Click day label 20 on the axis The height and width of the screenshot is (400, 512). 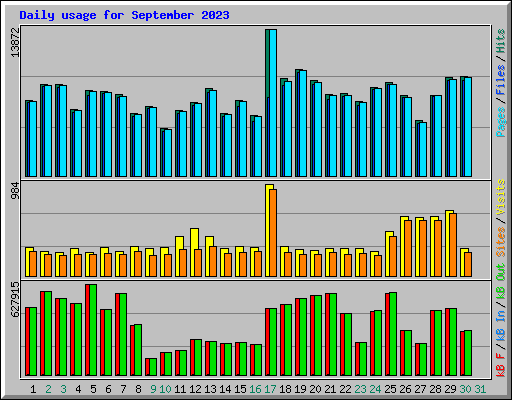click(x=315, y=389)
